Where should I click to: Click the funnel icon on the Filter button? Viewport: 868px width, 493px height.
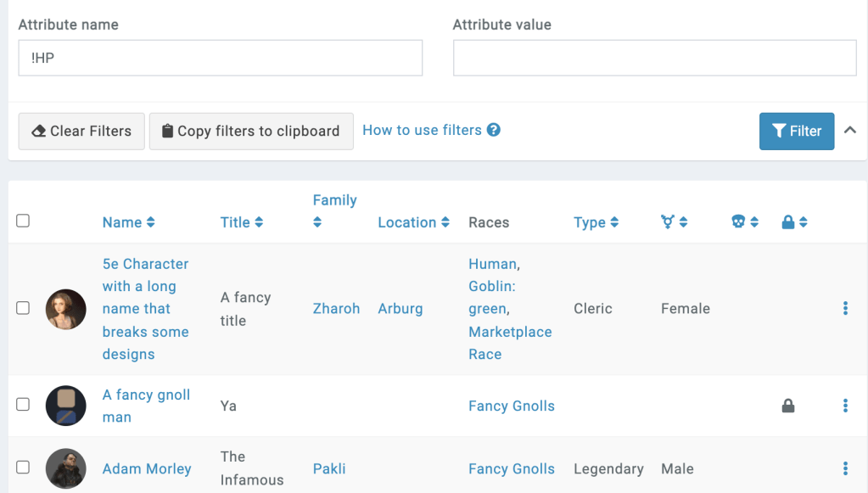(779, 131)
